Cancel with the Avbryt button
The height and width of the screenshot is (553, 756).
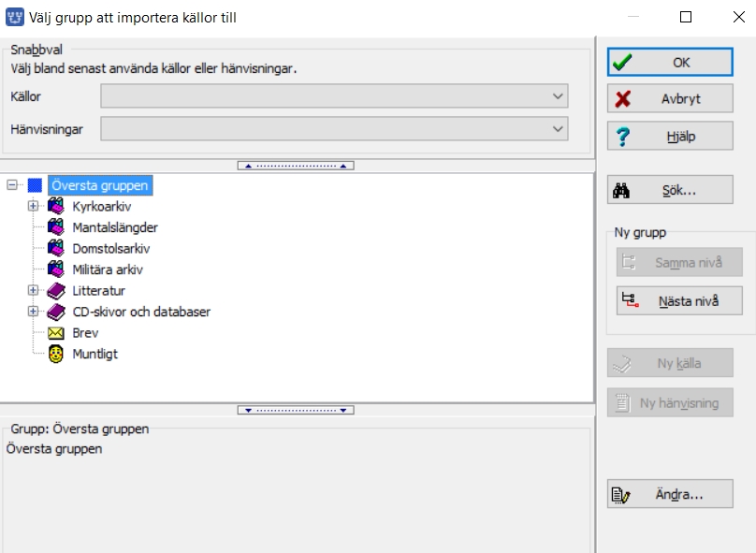click(670, 99)
